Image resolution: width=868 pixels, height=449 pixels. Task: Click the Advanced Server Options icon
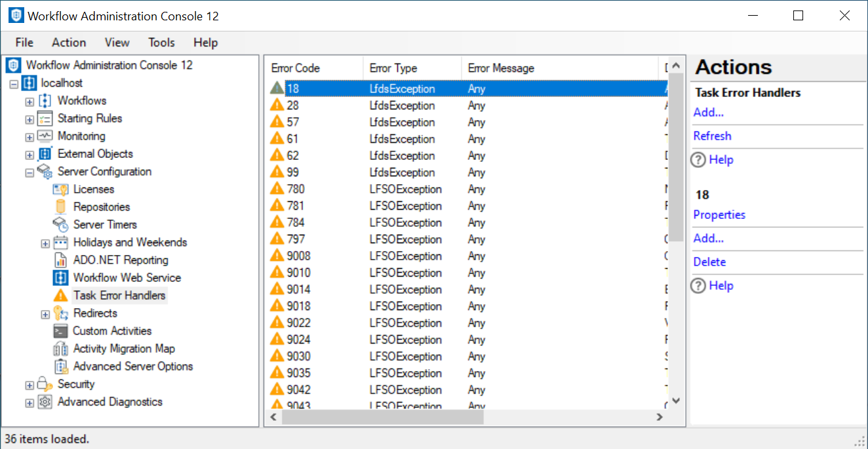[61, 366]
